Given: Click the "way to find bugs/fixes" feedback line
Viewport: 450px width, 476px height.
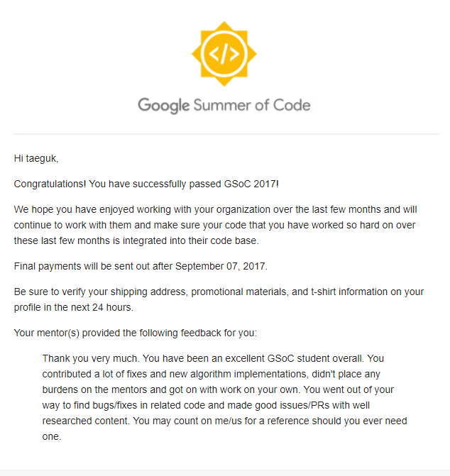Looking at the screenshot, I should 206,405.
